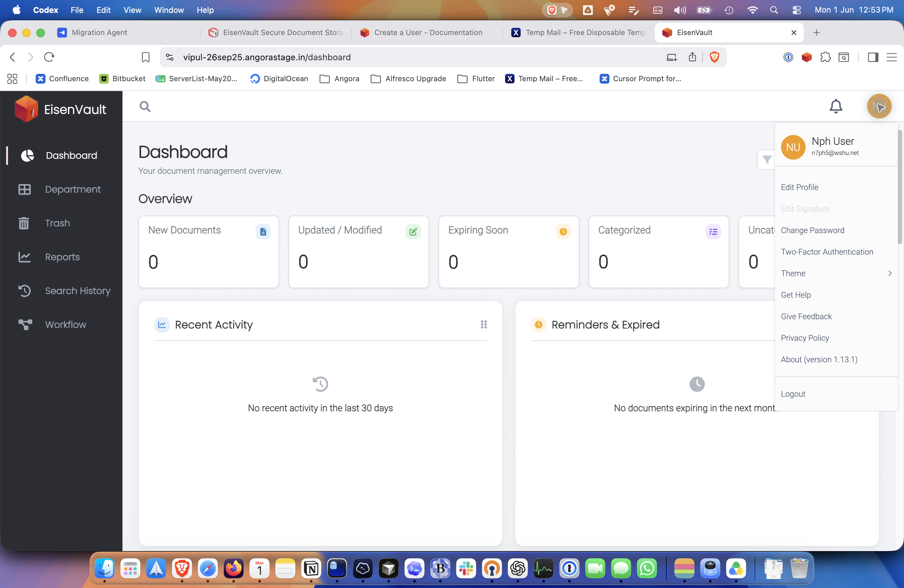Select Change Password in user menu

[812, 230]
